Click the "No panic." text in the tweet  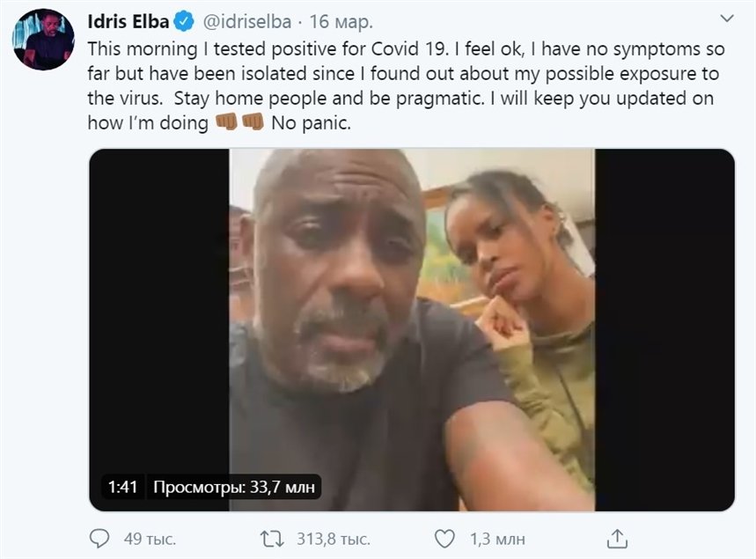[311, 123]
